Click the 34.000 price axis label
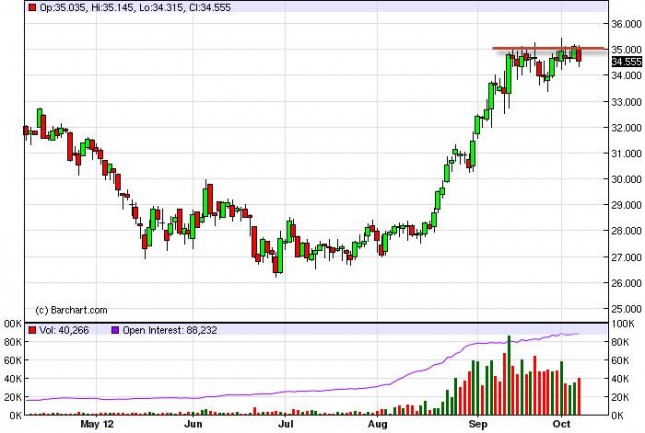645x433 pixels. (626, 76)
